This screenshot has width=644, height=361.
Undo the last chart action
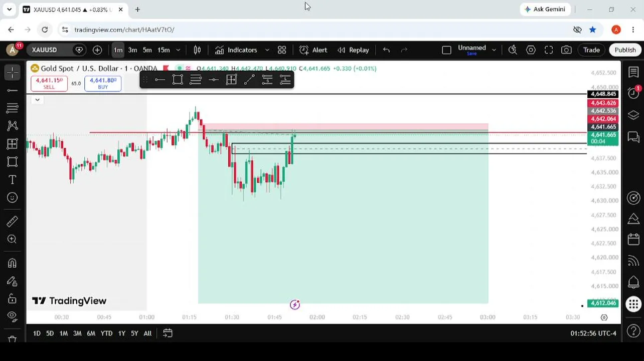386,50
